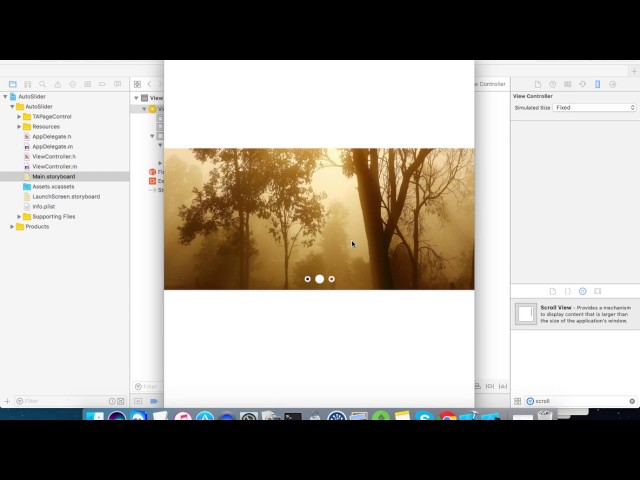The height and width of the screenshot is (480, 640).
Task: Open the Trash in the Dock
Action: (x=544, y=415)
